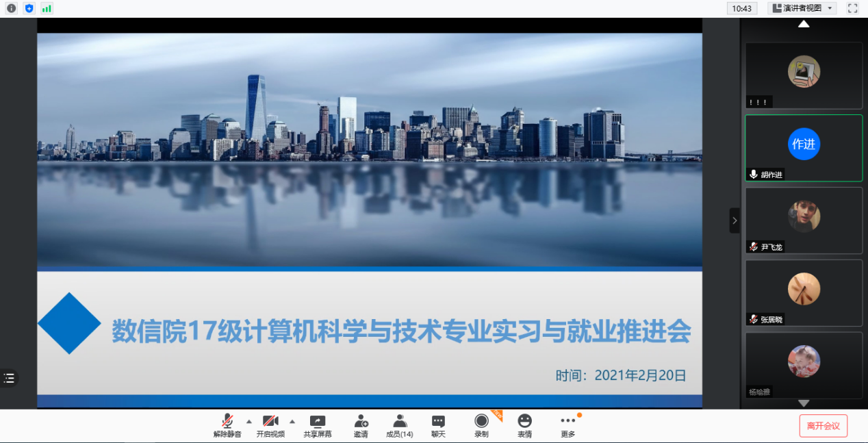Open the 共享屏幕 share screen tool
The image size is (868, 443).
point(318,425)
